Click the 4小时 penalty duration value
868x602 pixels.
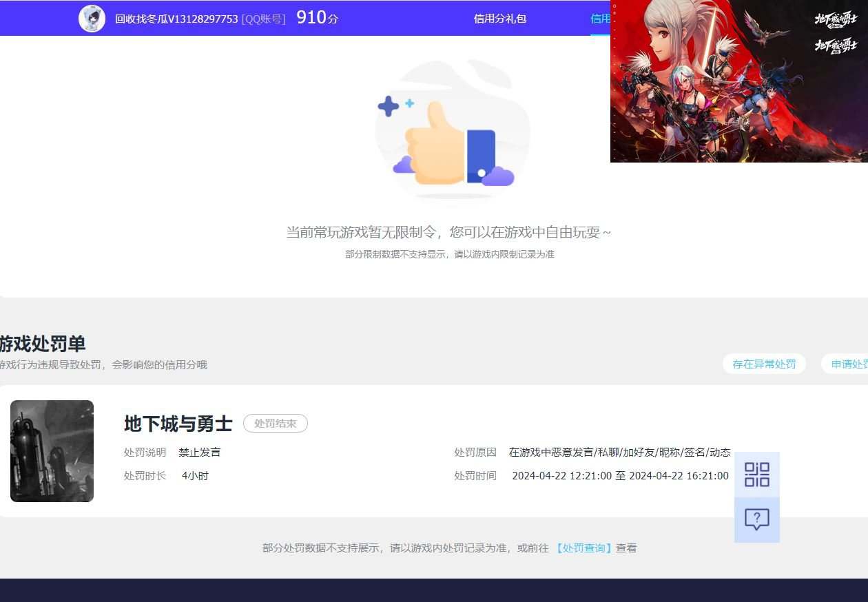[195, 476]
